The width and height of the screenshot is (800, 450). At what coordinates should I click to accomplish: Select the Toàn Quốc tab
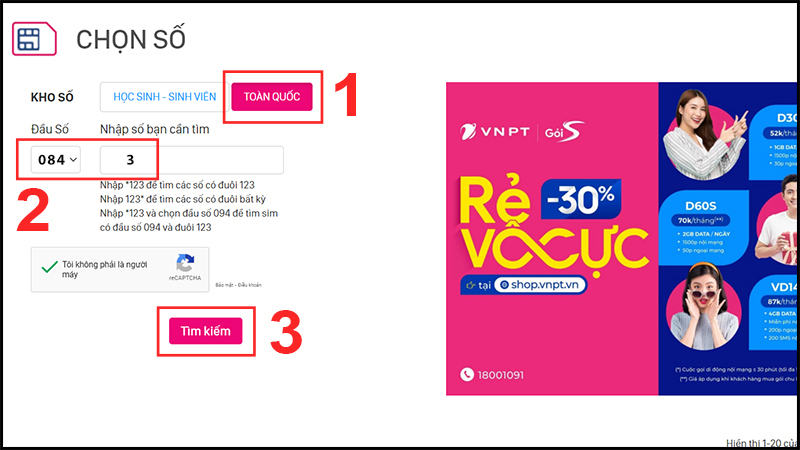point(272,97)
